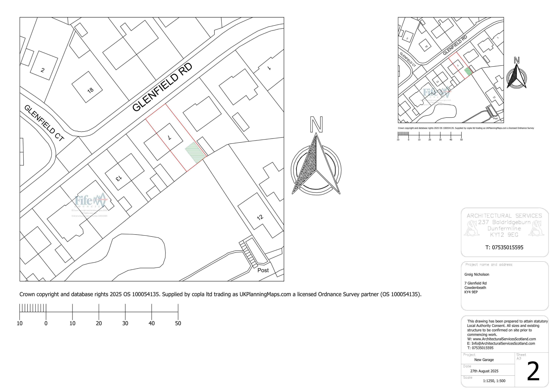Click the T: 07535015595 in the company box
The image size is (555, 392).
pos(504,247)
